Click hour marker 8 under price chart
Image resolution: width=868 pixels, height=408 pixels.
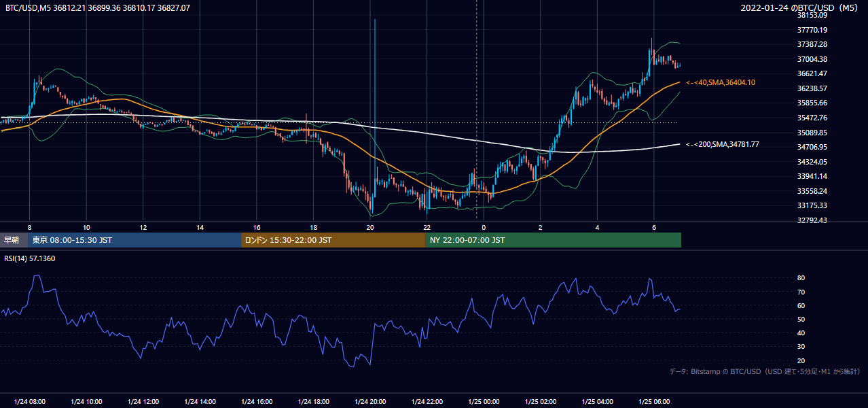(x=29, y=227)
